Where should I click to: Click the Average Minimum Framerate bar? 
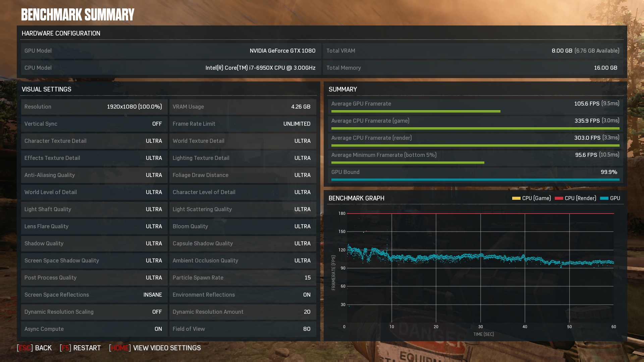(x=408, y=163)
